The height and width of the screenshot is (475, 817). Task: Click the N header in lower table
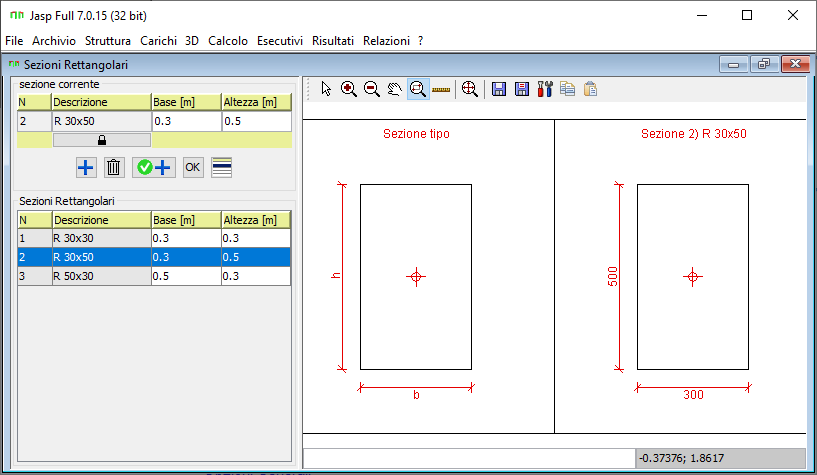click(x=35, y=220)
